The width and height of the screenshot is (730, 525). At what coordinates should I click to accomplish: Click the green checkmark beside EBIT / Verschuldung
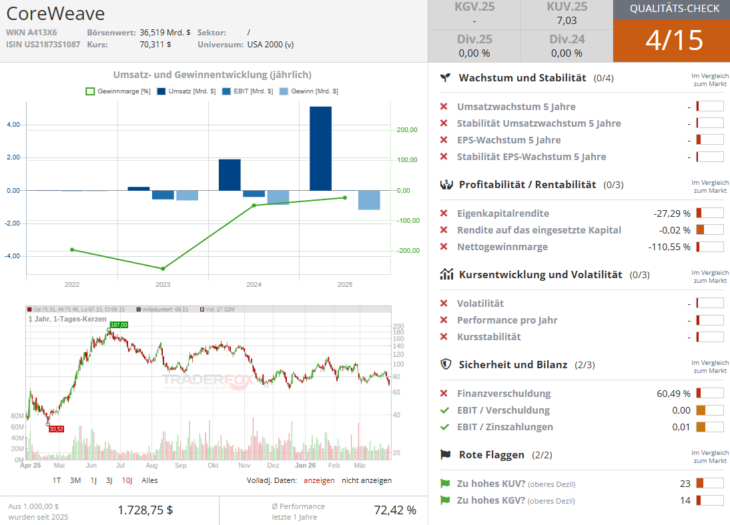(444, 410)
